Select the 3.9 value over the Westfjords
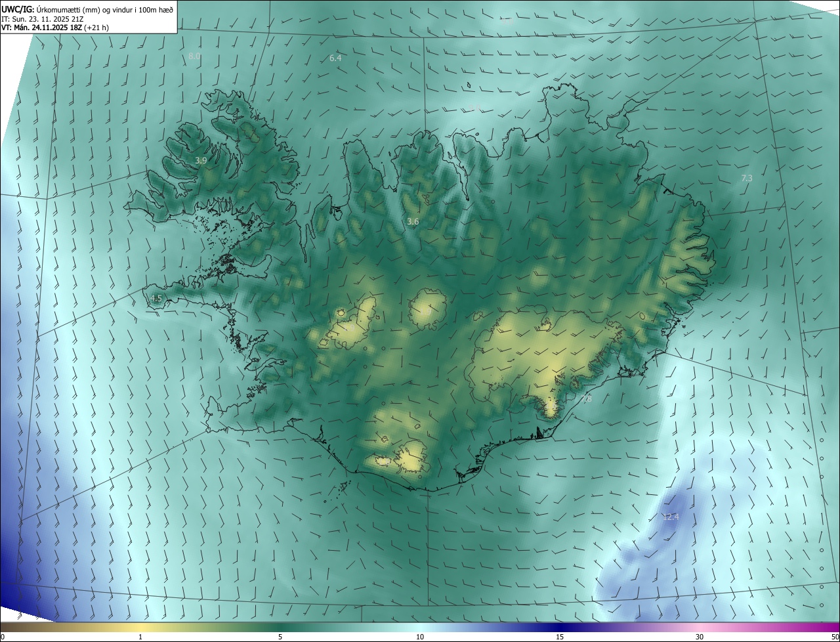The width and height of the screenshot is (840, 642). 201,160
